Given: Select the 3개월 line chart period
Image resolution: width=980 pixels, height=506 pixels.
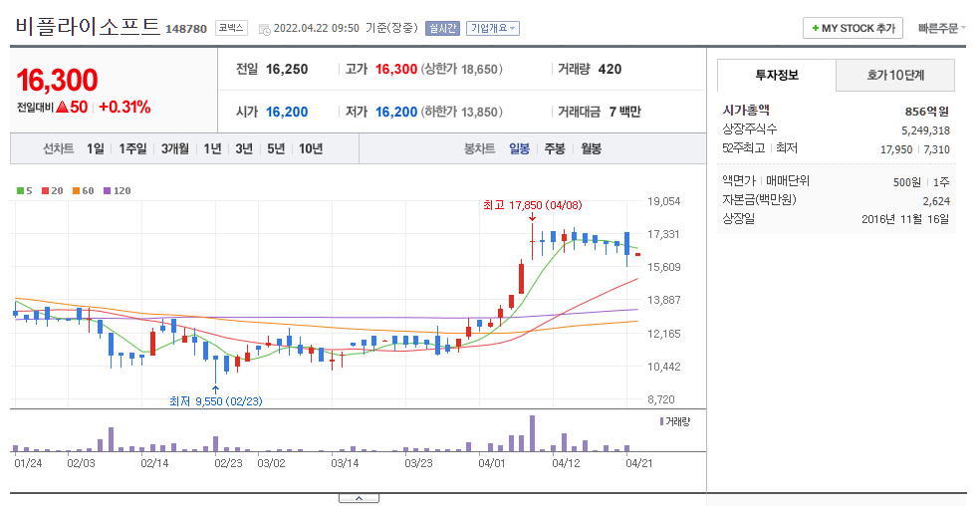Looking at the screenshot, I should pyautogui.click(x=175, y=148).
